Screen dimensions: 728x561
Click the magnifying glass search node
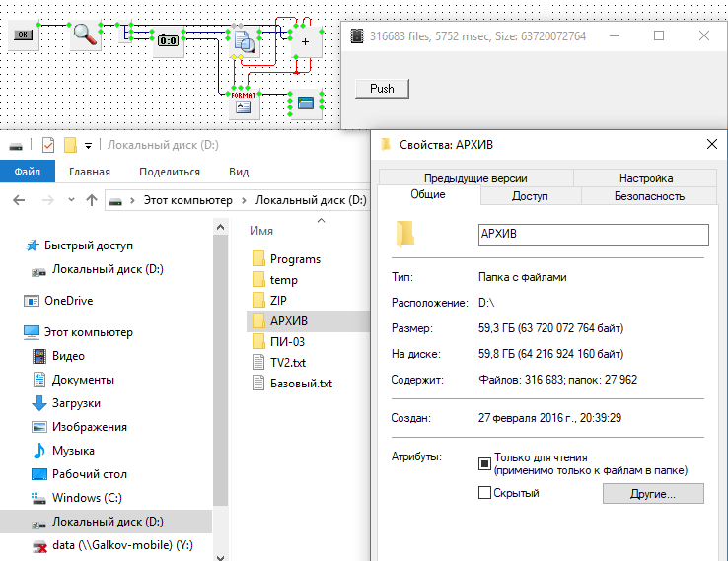click(x=86, y=35)
